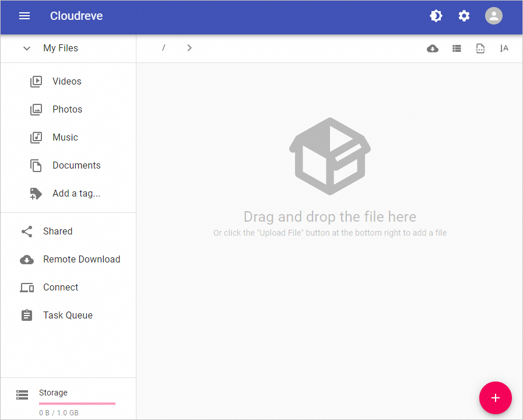
Task: Click the Task Queue clipboard icon
Action: coord(27,315)
